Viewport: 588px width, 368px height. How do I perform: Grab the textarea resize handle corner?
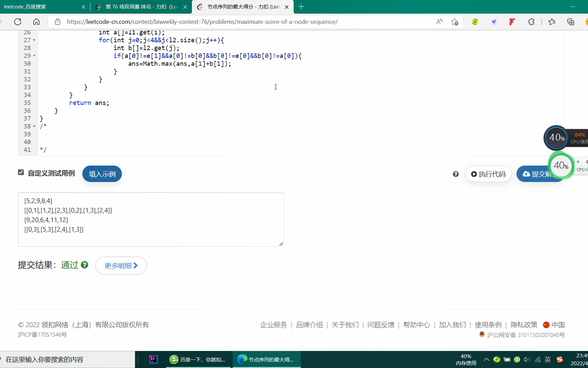281,244
